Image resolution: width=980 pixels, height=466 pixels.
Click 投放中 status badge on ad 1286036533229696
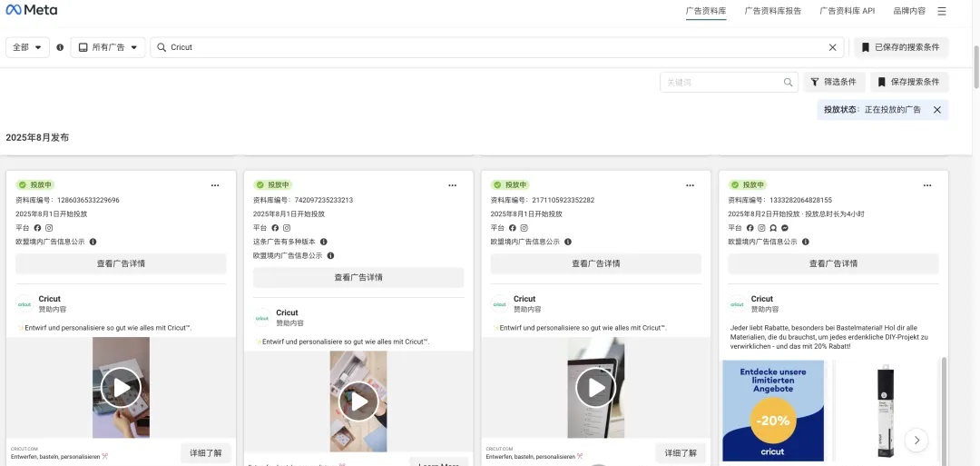pos(35,185)
